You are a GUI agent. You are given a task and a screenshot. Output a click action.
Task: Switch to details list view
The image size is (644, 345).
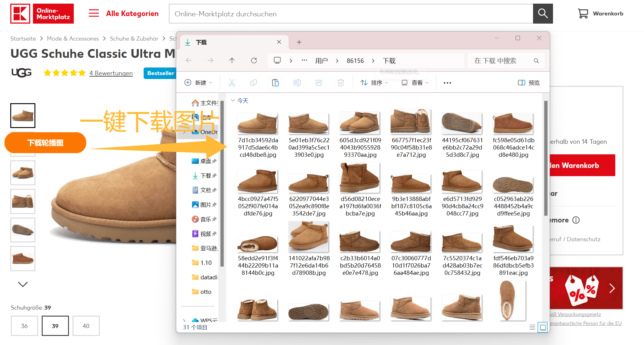pyautogui.click(x=532, y=327)
